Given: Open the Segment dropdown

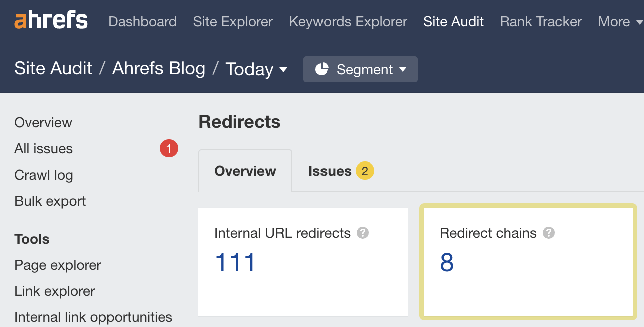Looking at the screenshot, I should [x=360, y=69].
